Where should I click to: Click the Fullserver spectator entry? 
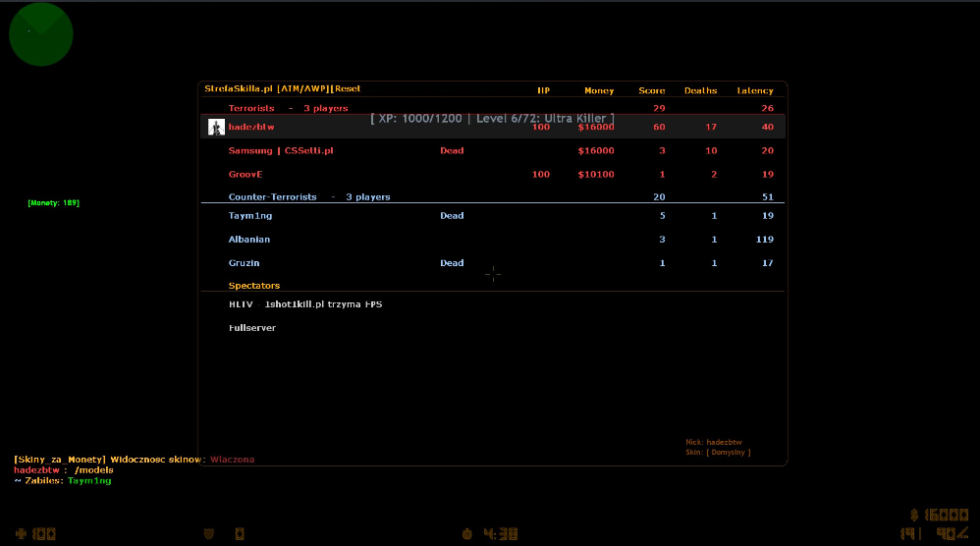pyautogui.click(x=252, y=328)
